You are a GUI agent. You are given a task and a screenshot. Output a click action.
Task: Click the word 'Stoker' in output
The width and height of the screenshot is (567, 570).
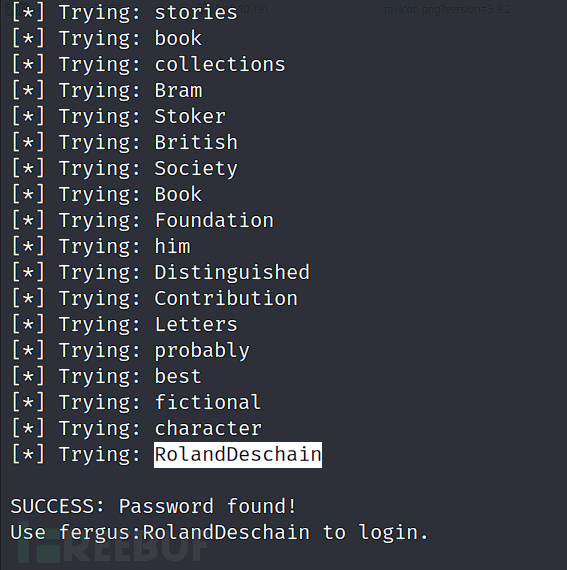click(x=190, y=116)
